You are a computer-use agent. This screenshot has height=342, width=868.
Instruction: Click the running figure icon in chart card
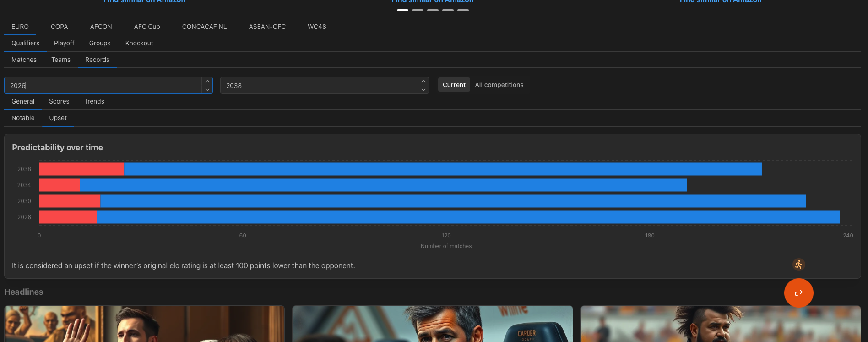pyautogui.click(x=799, y=265)
